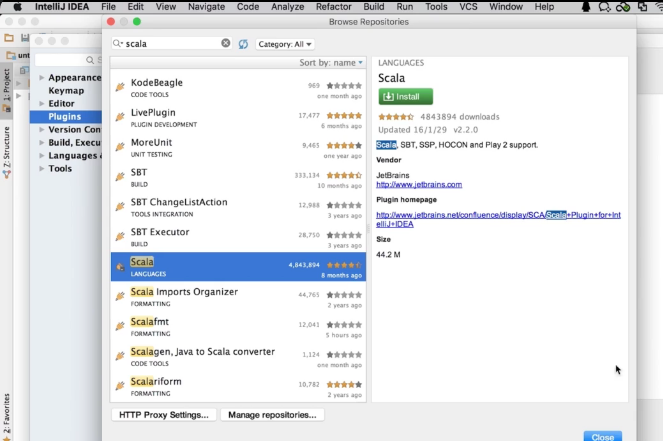
Task: Click the KodeBeagle plugin icon
Action: pos(120,87)
